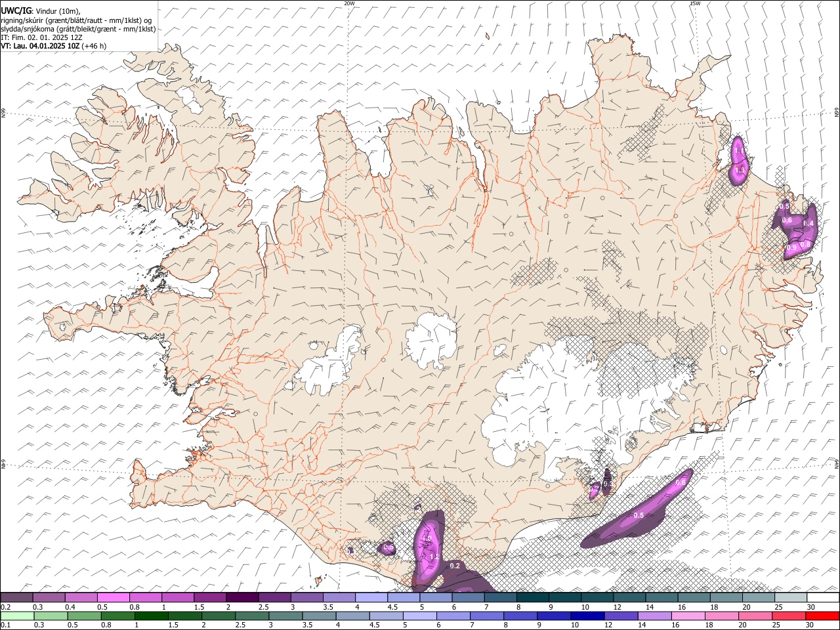Click the 18 label under the snow scale

pos(714,607)
